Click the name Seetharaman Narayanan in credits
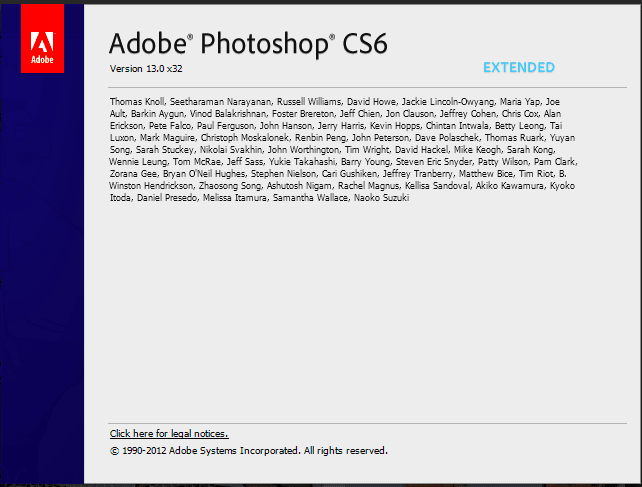 220,102
